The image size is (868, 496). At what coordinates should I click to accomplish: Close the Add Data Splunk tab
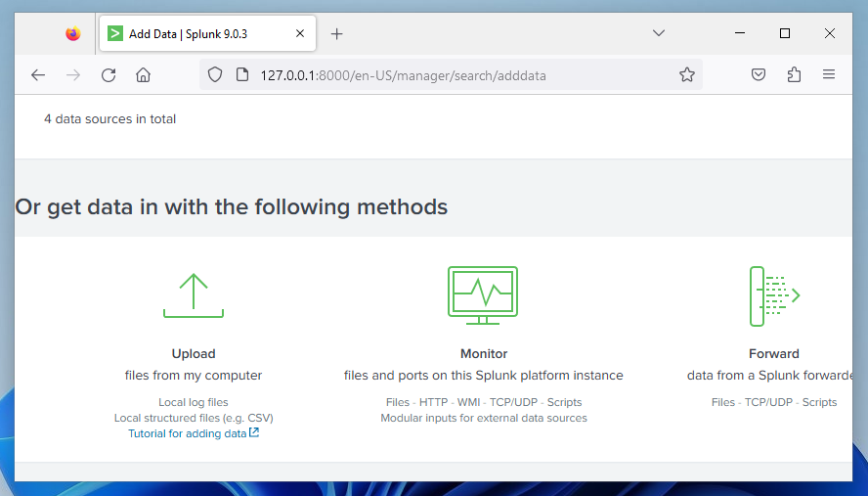click(x=300, y=34)
